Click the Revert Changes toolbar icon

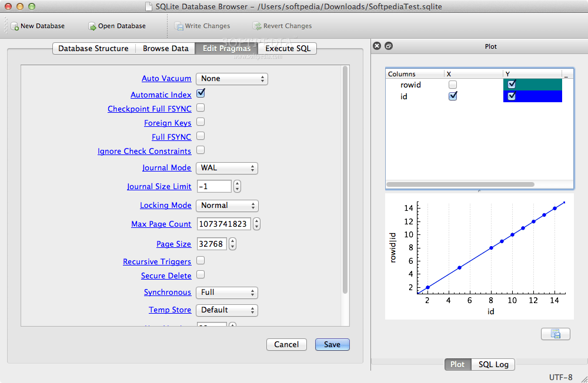pos(257,26)
